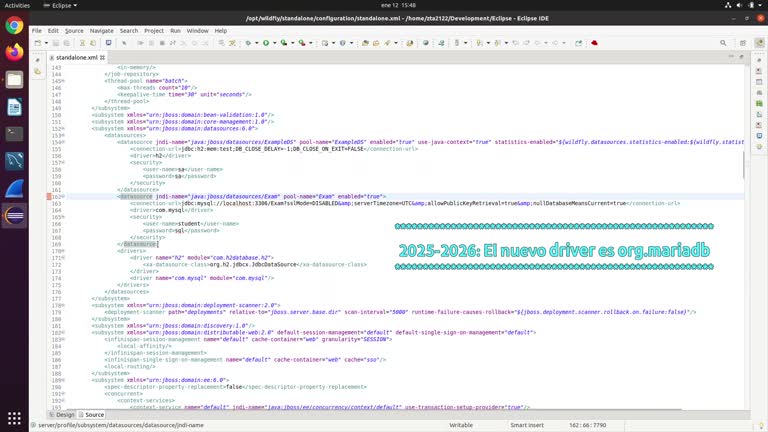
Task: Collapse the drivers element at line 170
Action: 64,251
